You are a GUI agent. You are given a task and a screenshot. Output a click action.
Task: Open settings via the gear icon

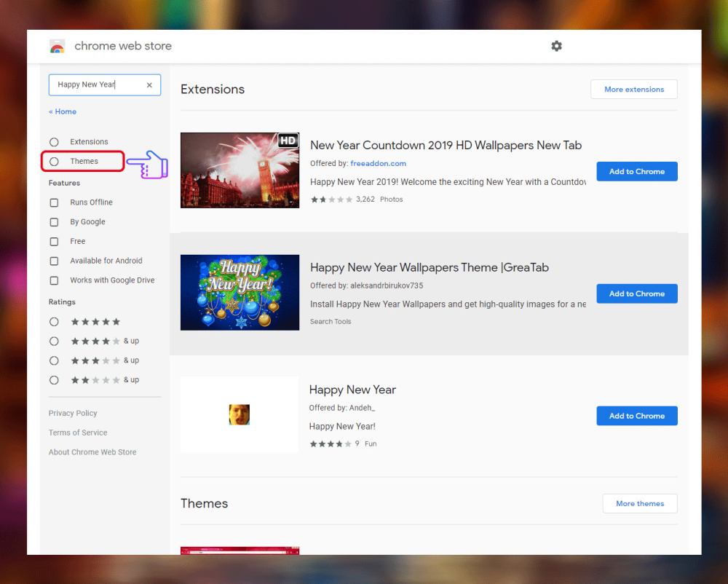tap(556, 46)
